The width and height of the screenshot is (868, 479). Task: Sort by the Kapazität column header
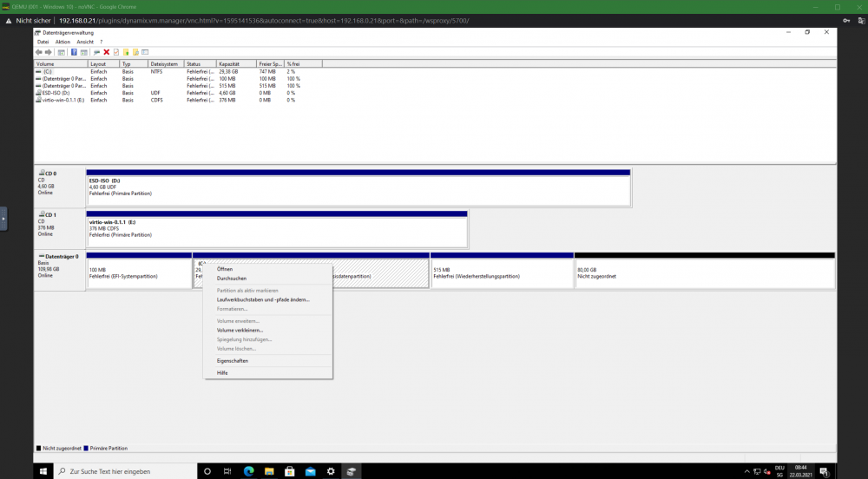[x=236, y=64]
